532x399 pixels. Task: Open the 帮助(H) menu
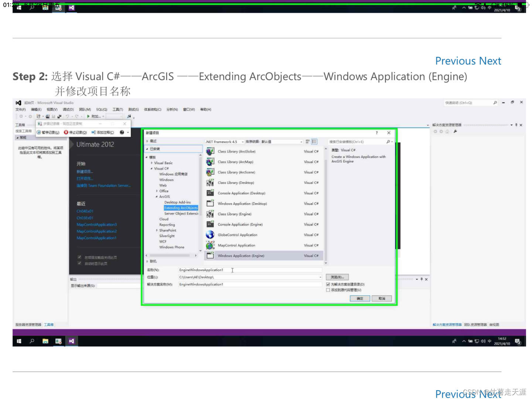(x=206, y=110)
